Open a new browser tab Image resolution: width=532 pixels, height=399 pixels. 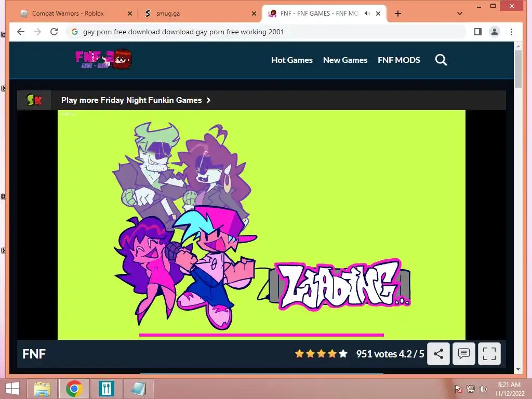398,14
